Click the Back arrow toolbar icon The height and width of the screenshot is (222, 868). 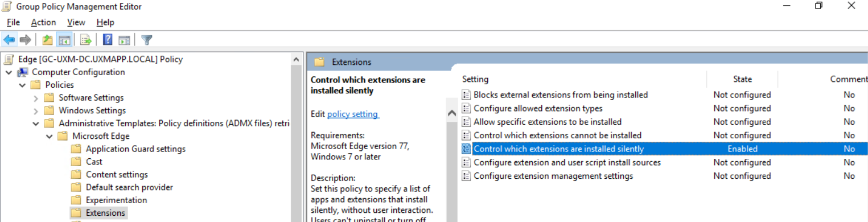[x=9, y=40]
